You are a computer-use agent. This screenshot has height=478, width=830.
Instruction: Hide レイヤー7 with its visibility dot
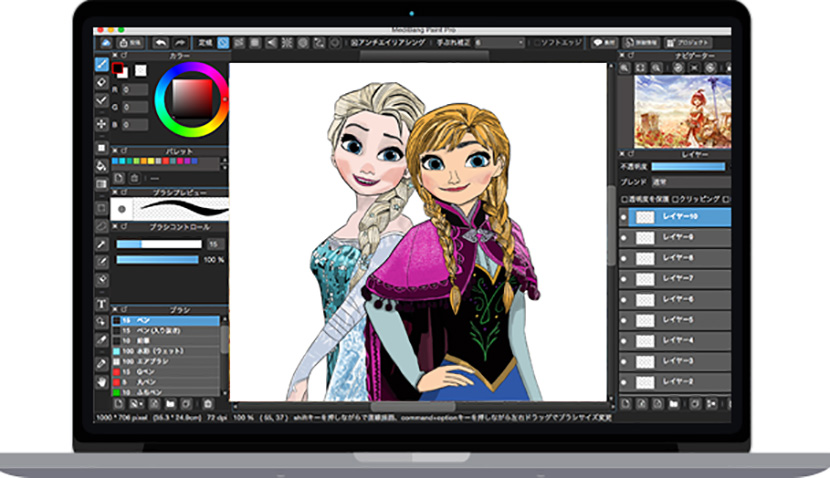[x=624, y=279]
